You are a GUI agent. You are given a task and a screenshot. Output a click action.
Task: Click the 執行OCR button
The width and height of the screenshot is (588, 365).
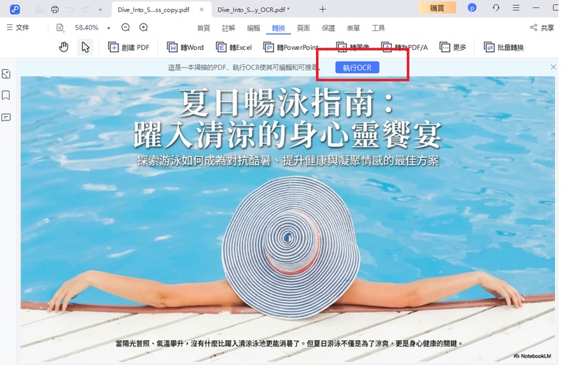357,68
